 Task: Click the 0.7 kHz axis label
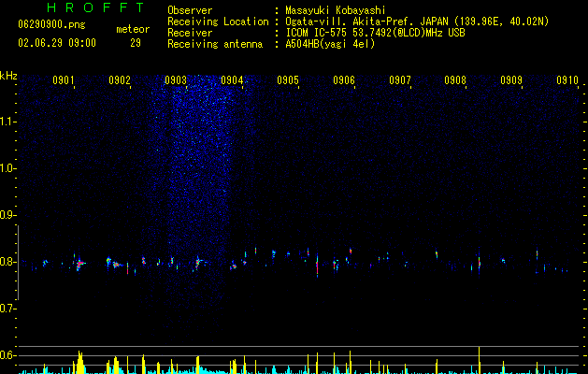tap(7, 309)
